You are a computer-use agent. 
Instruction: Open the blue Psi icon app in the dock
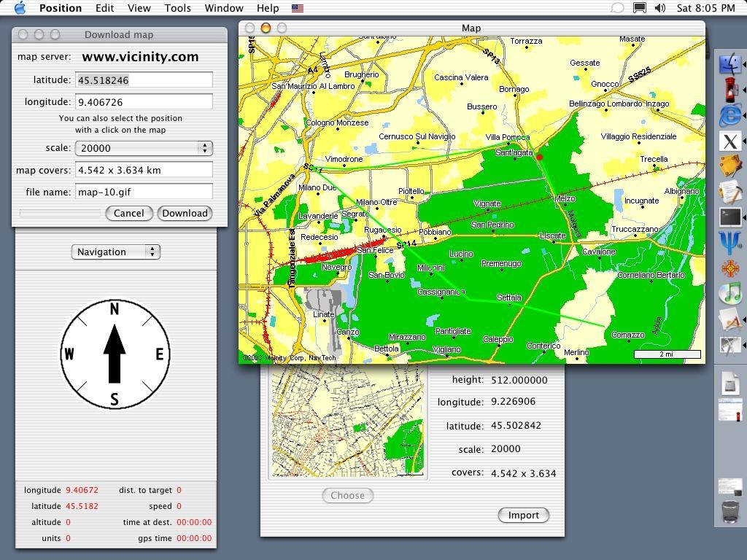729,242
